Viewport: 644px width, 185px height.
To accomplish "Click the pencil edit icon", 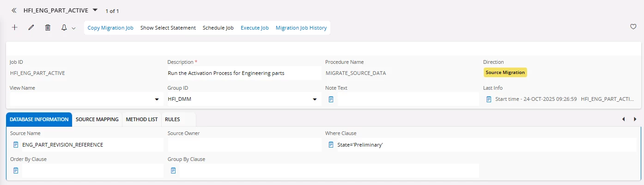I will pyautogui.click(x=31, y=28).
